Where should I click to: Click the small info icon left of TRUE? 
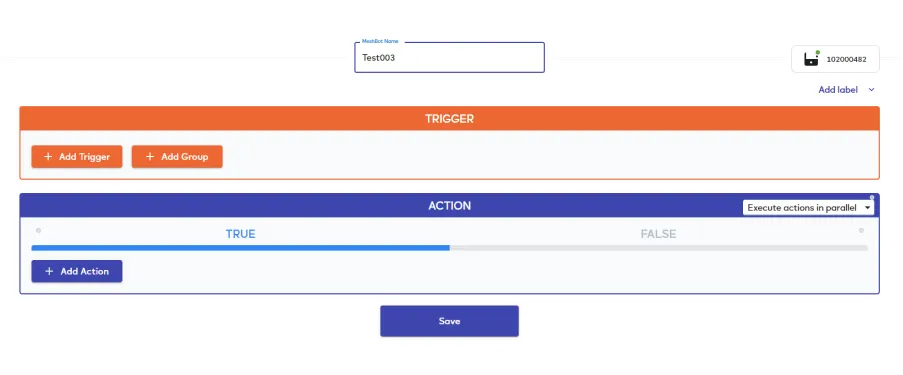(39, 230)
